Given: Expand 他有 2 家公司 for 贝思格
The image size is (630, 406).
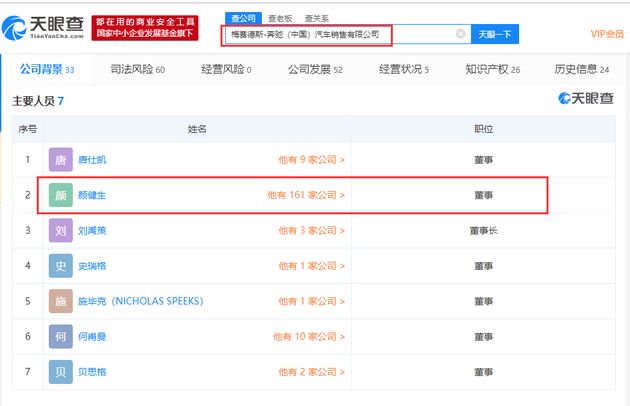Looking at the screenshot, I should pyautogui.click(x=311, y=372).
